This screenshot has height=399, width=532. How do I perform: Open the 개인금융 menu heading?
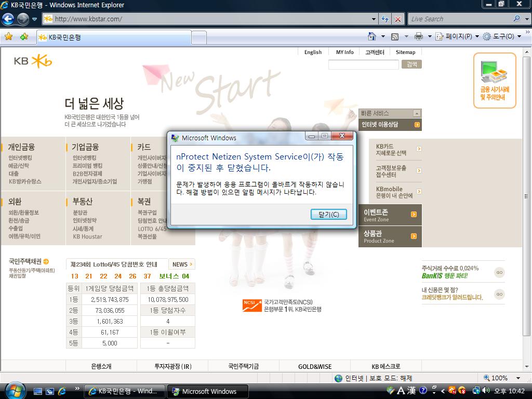click(x=21, y=147)
